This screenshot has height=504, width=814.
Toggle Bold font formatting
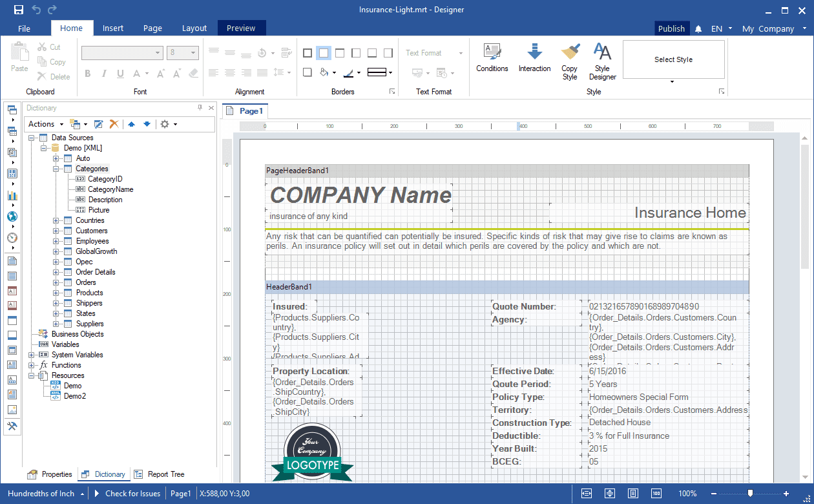[x=88, y=74]
